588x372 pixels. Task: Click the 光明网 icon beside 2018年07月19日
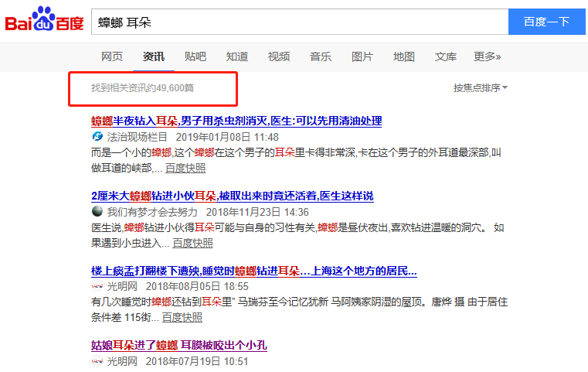click(97, 360)
